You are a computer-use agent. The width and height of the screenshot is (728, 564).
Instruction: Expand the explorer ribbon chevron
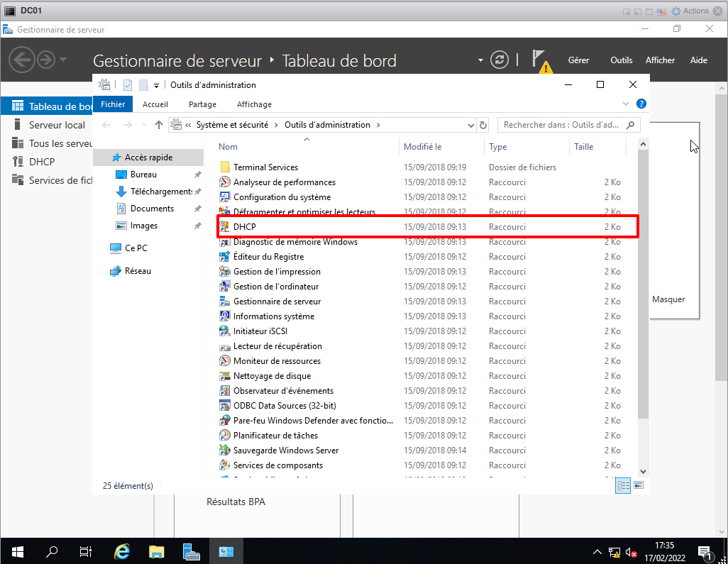626,104
